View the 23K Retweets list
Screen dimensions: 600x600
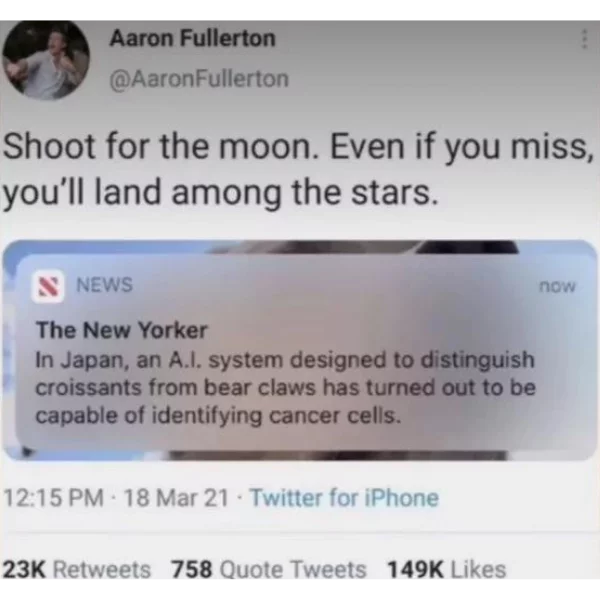[x=77, y=569]
